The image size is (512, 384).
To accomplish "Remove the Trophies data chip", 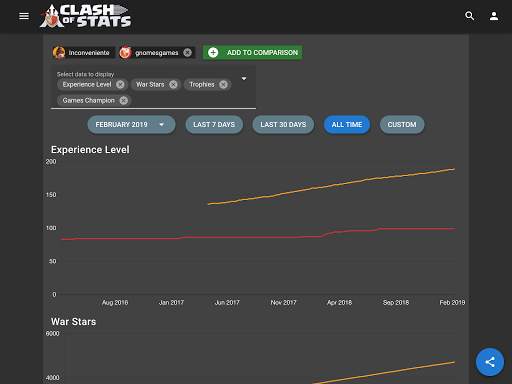I will [223, 85].
